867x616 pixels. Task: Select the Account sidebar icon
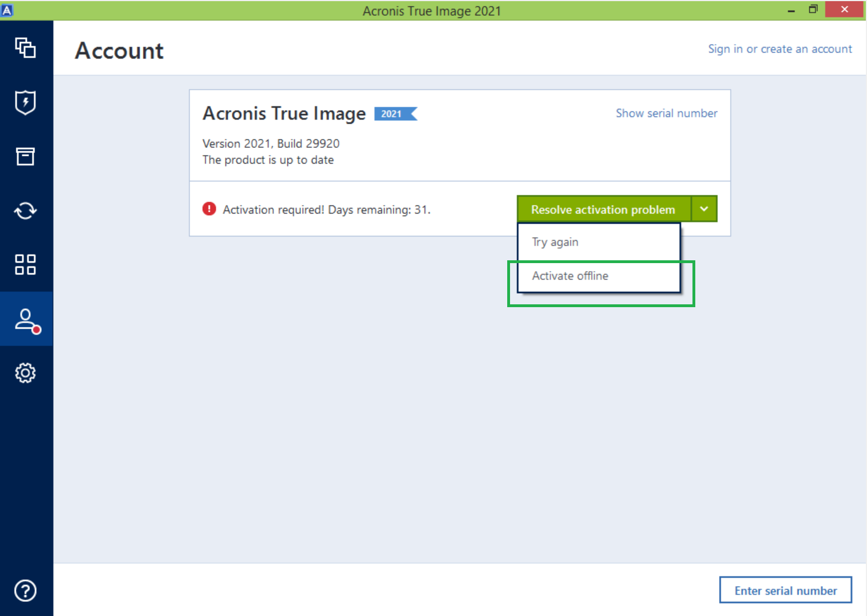tap(27, 319)
